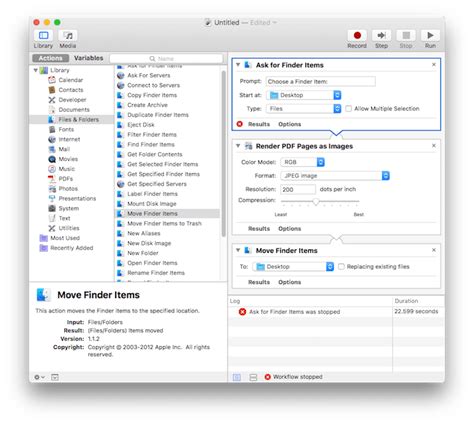Collapse the Move Finder Items action triangle
This screenshot has height=424, width=474.
coord(238,250)
